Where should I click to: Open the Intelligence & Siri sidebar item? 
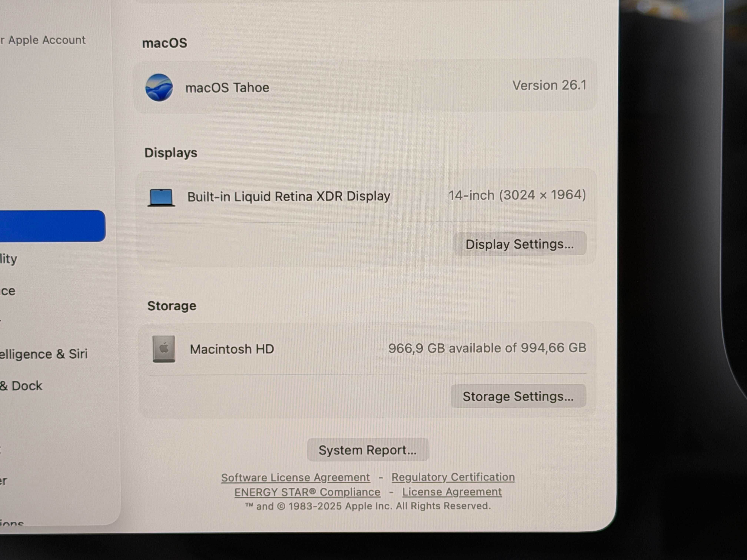pos(44,354)
